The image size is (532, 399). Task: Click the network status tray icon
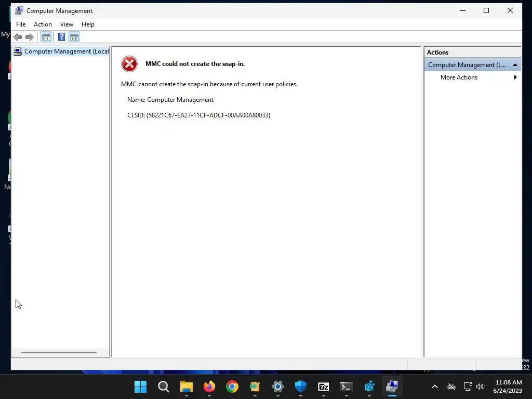point(468,387)
